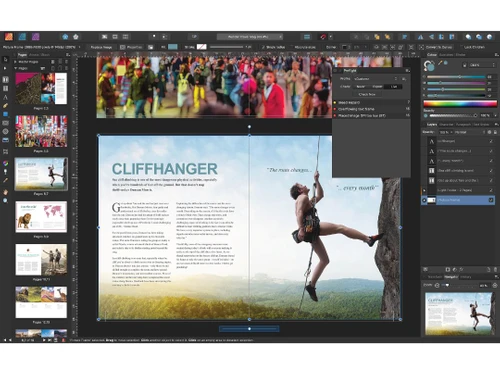The image size is (500, 375).
Task: Click the Flip Horizontal toolbar icon
Action: click(420, 37)
